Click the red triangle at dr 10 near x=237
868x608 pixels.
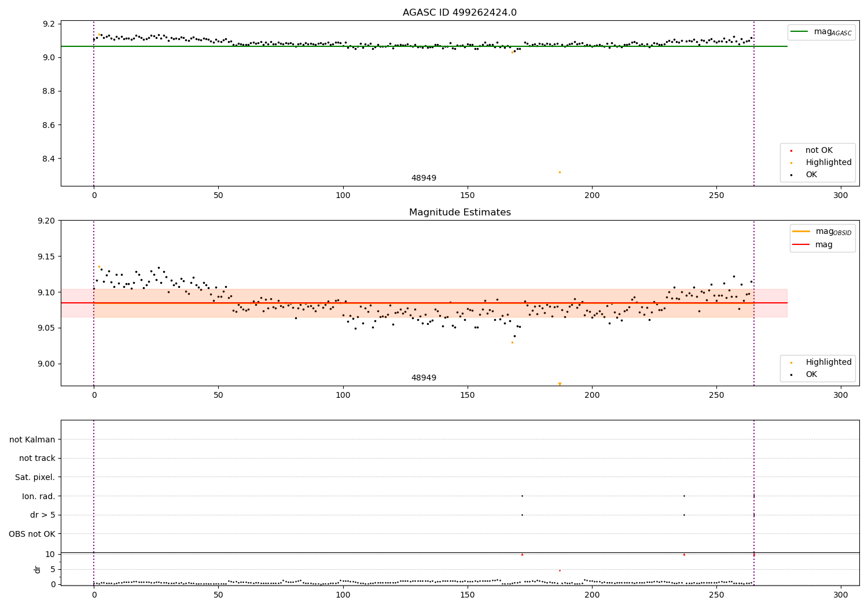(x=684, y=554)
